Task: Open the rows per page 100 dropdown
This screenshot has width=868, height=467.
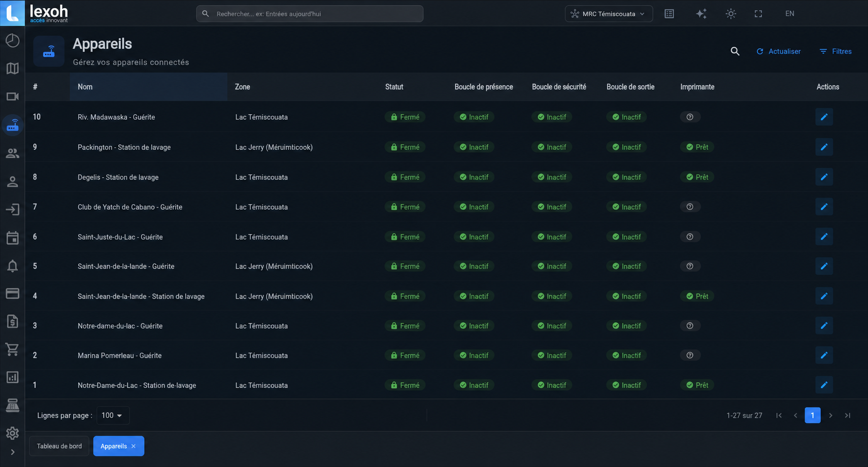Action: click(x=113, y=415)
